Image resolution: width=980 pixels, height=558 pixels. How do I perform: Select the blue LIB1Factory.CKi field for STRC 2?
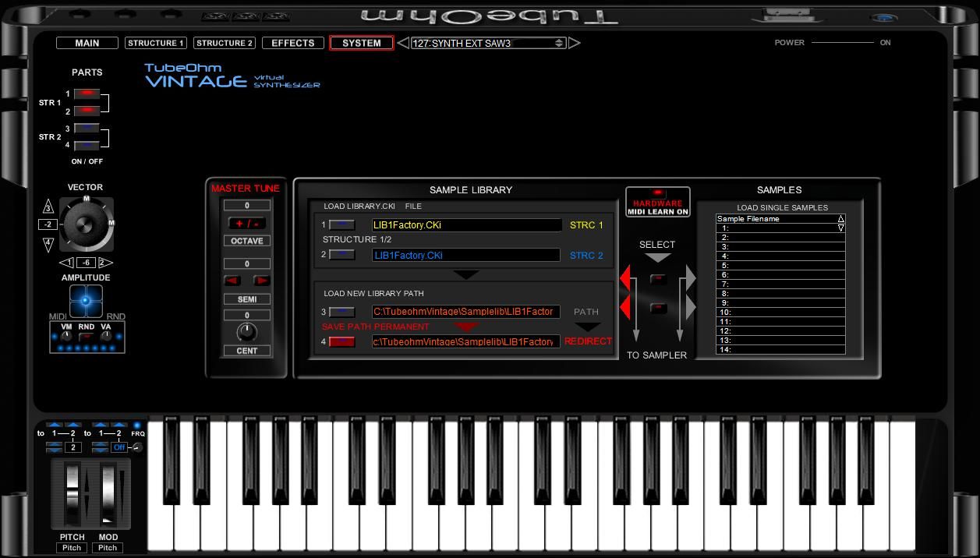pos(466,255)
